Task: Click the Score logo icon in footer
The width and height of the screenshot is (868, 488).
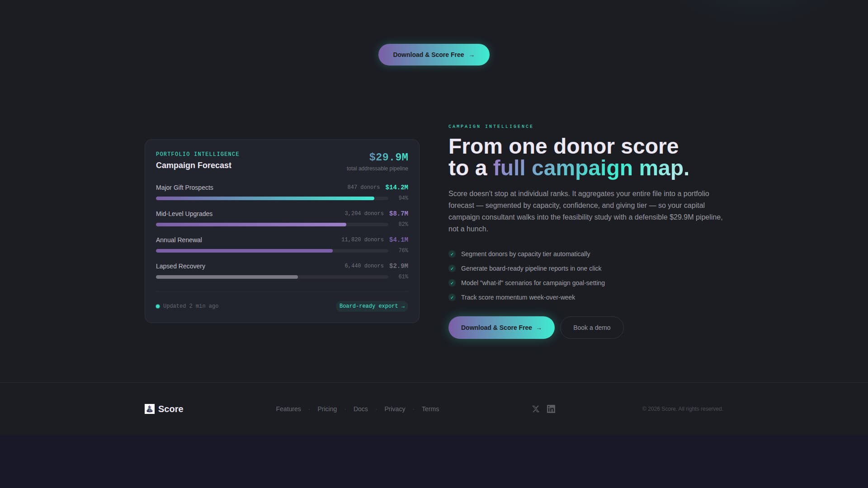Action: pyautogui.click(x=150, y=409)
